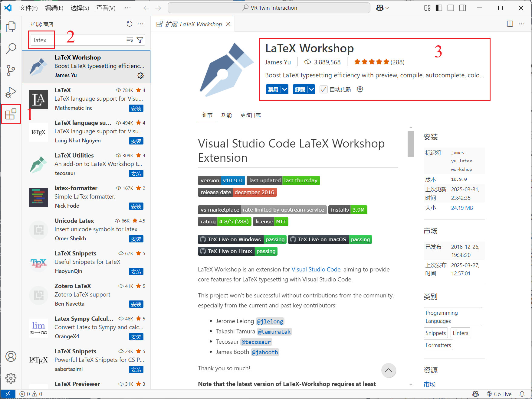Image resolution: width=532 pixels, height=399 pixels.
Task: Install latex-formatter by Nick Fode
Action: coord(136,206)
